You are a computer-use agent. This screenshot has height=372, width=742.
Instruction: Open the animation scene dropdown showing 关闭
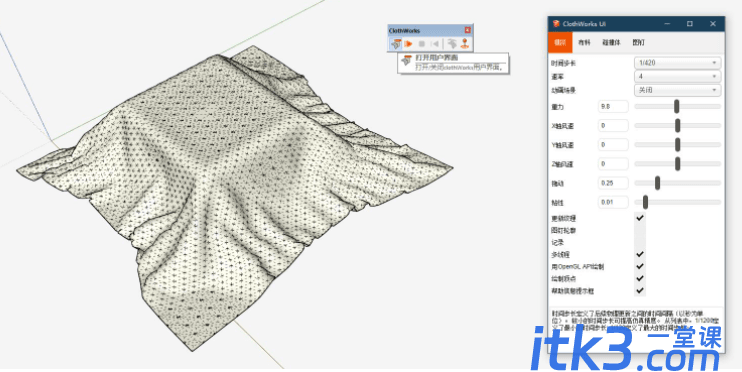677,90
